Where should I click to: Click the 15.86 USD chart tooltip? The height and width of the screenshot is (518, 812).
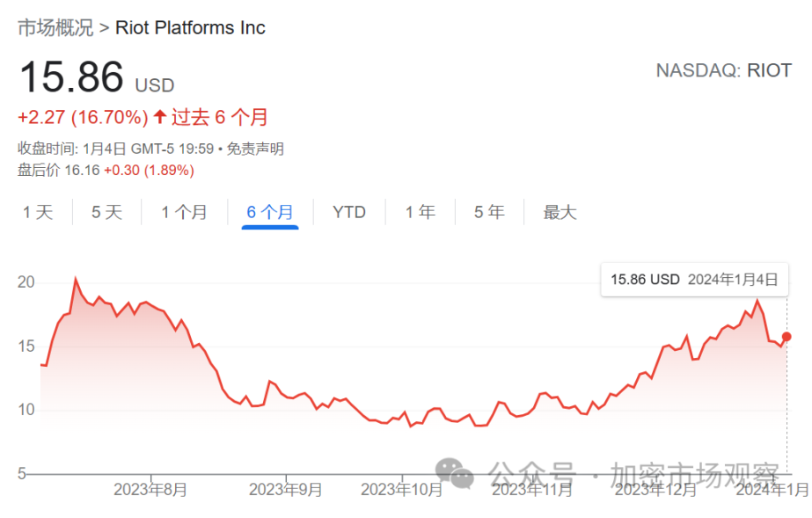694,280
